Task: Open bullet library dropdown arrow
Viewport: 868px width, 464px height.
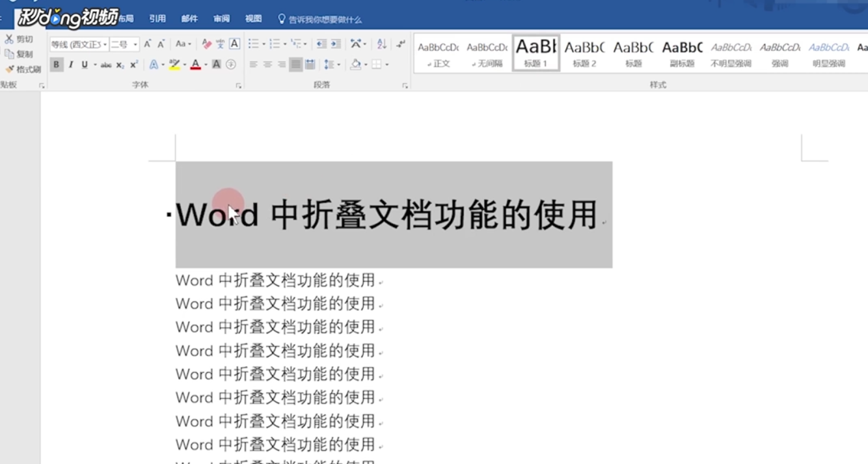Action: pos(263,44)
